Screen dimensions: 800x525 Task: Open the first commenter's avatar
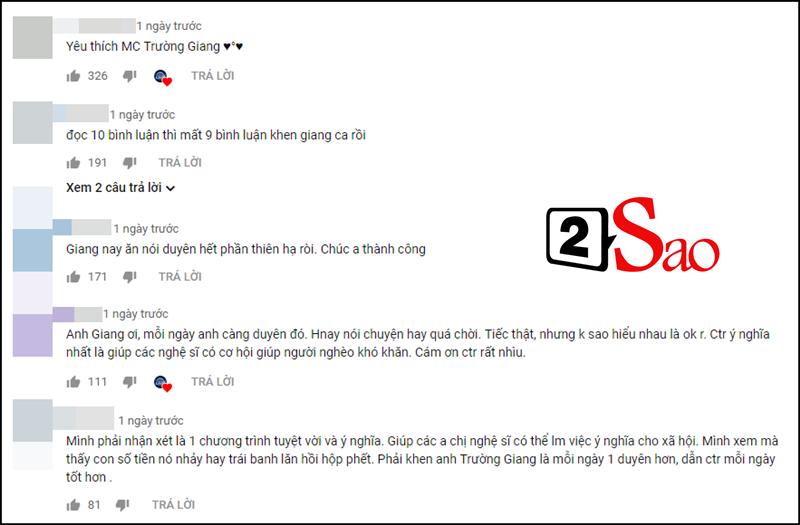click(x=33, y=37)
